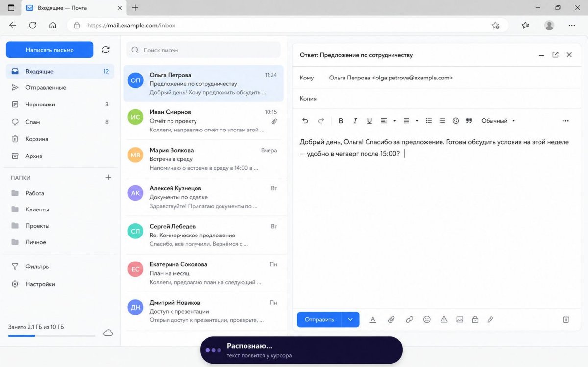Insert a block quote in the reply
Viewport: 588px width, 367px height.
[469, 121]
